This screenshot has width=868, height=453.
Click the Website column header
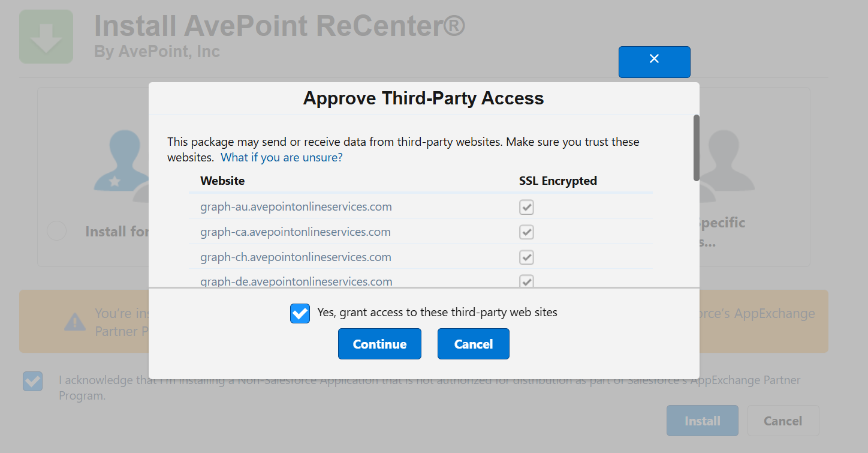coord(222,180)
